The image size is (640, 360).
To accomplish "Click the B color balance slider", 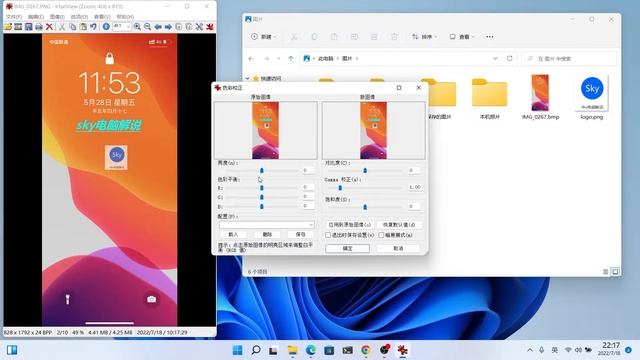I will 262,207.
